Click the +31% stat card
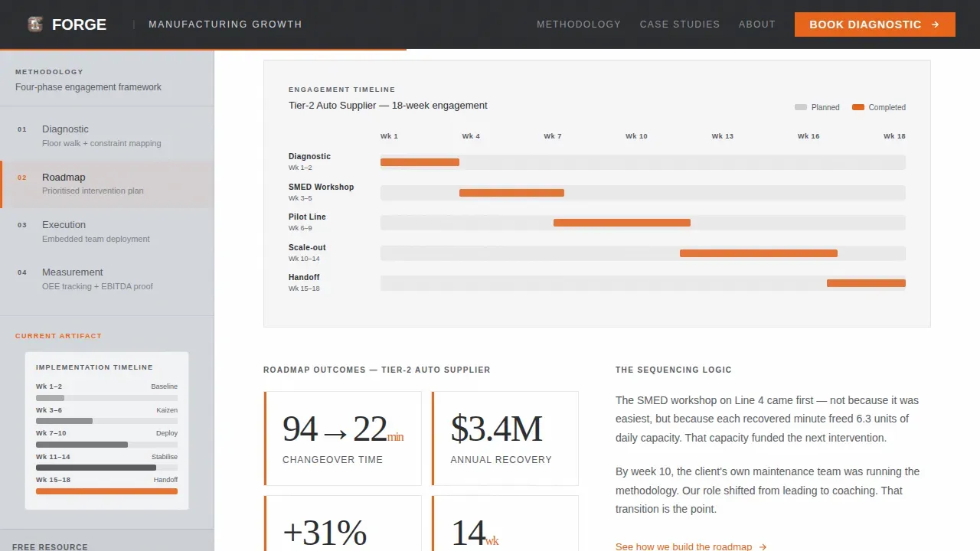980x551 pixels. [342, 523]
